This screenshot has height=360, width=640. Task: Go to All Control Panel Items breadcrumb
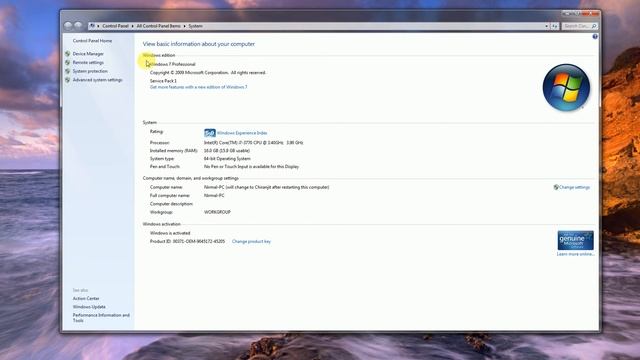[158, 26]
